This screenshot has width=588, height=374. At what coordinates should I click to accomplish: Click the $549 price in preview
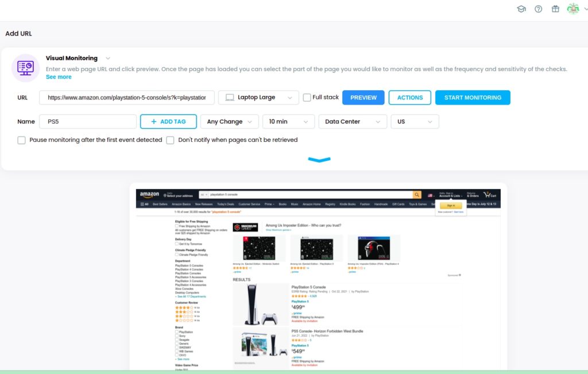coord(298,351)
